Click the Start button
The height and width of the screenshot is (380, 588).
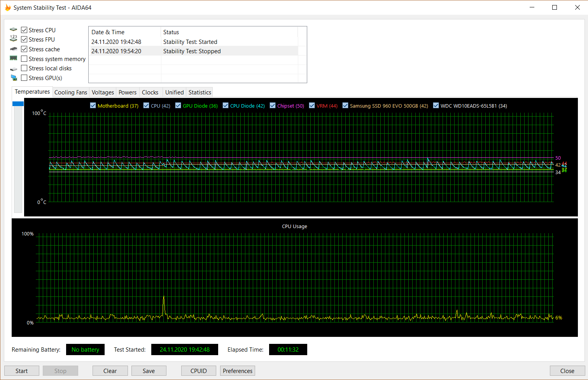[22, 371]
